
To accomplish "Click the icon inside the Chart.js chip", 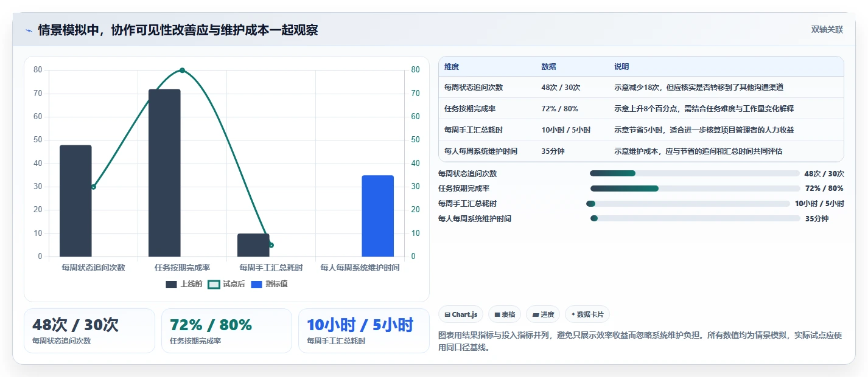I will [447, 314].
